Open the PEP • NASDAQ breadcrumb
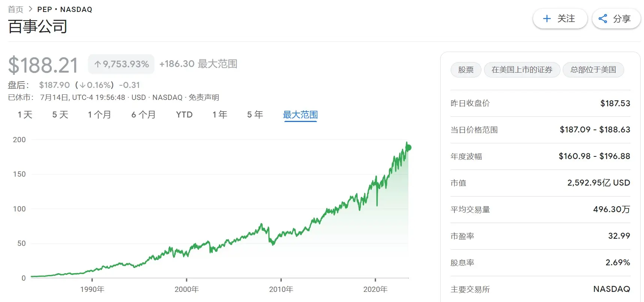Image resolution: width=644 pixels, height=302 pixels. point(64,9)
